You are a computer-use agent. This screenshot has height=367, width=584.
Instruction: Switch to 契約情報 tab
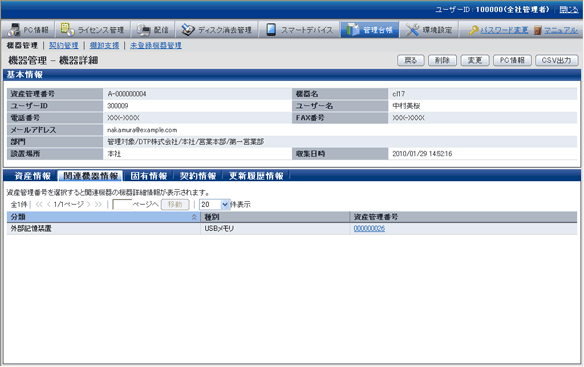[x=198, y=176]
